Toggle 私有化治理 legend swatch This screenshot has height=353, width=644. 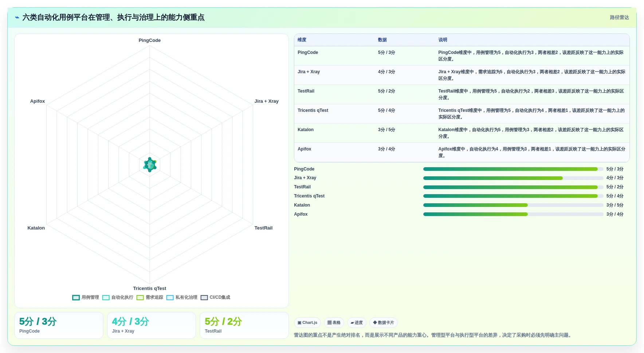(170, 298)
